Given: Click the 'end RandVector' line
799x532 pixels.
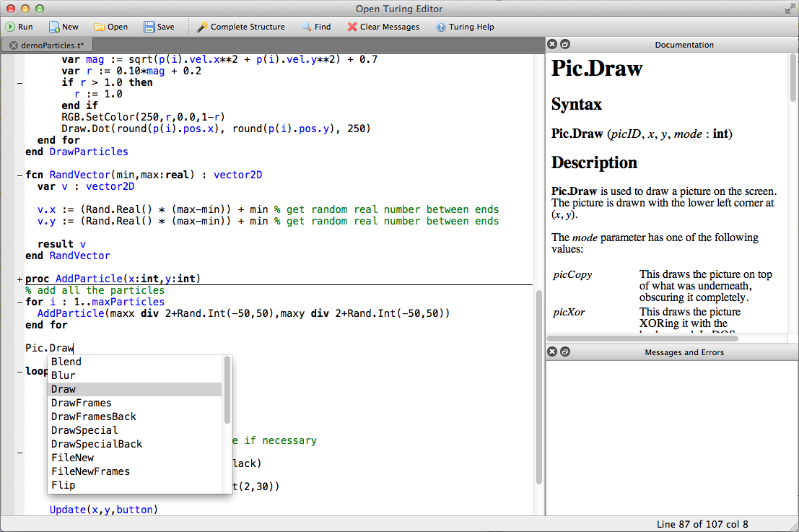Looking at the screenshot, I should pyautogui.click(x=68, y=256).
